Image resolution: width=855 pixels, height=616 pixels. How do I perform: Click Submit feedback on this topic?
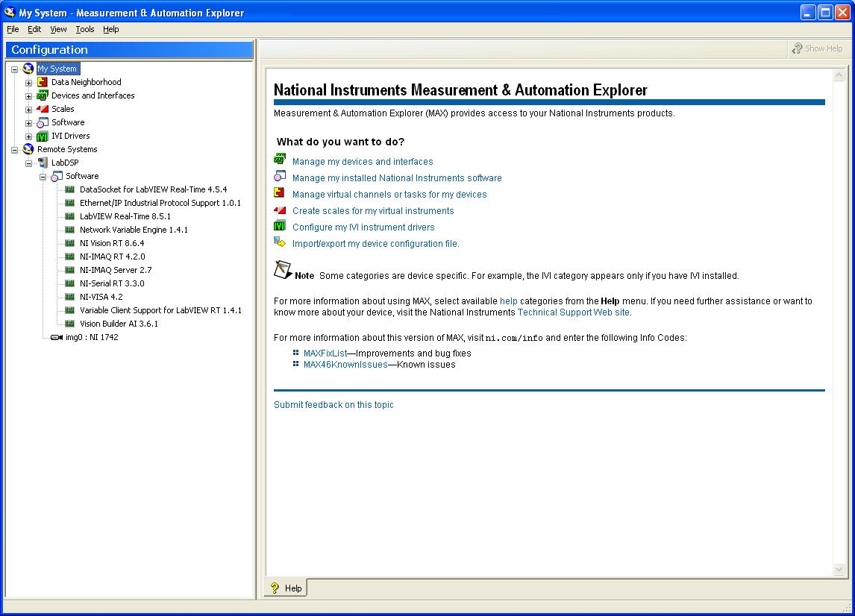(x=333, y=404)
